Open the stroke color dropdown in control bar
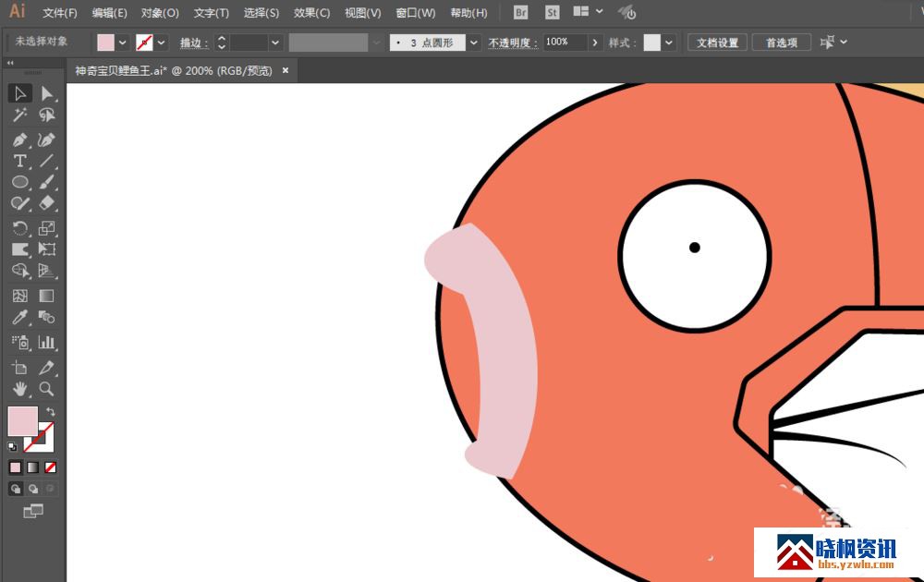 (x=161, y=42)
